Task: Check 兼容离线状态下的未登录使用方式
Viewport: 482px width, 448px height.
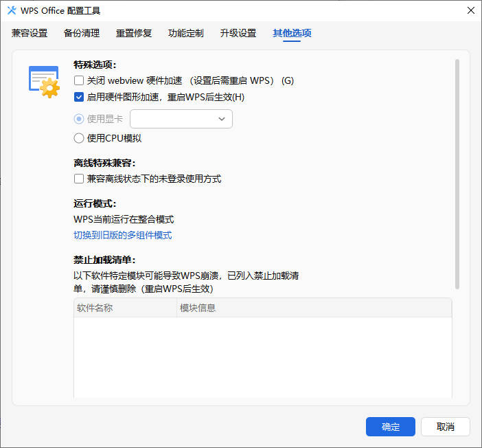Action: (x=79, y=179)
